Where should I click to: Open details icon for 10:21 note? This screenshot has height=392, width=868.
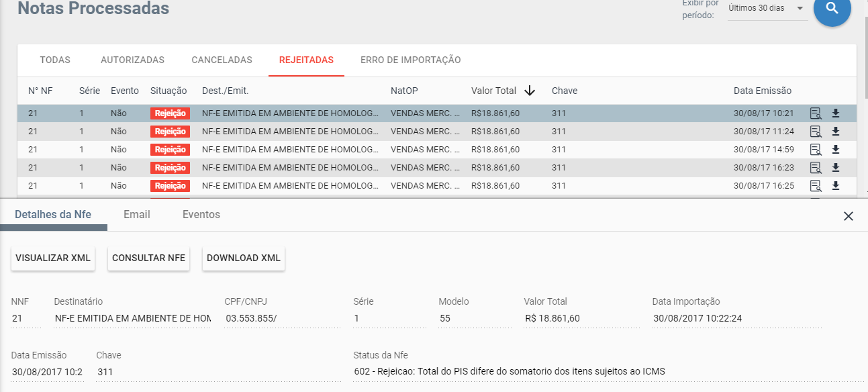coord(816,113)
